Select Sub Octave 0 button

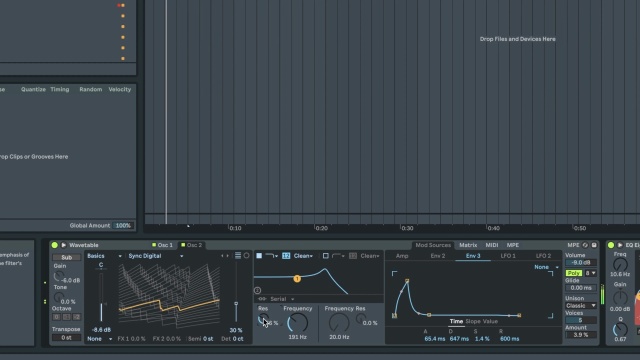coord(56,317)
